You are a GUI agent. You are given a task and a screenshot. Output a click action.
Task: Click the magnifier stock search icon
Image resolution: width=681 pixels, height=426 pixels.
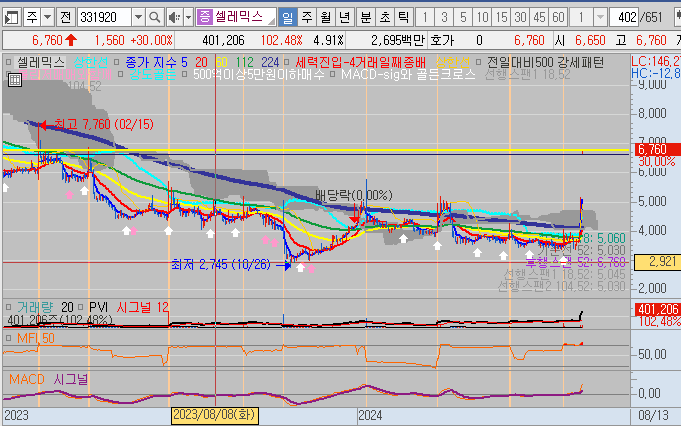click(x=154, y=17)
